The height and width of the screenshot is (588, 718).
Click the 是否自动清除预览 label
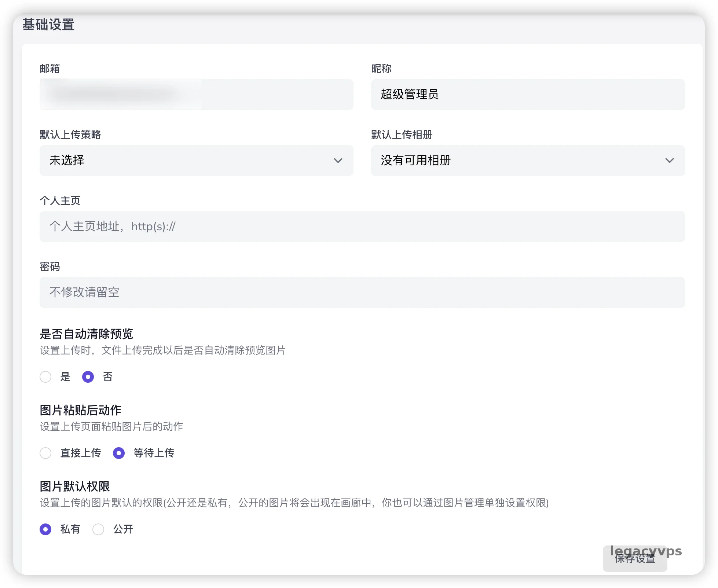(x=87, y=334)
